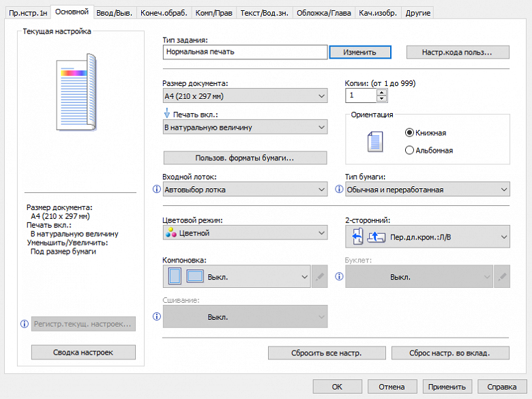The image size is (532, 399).
Task: Click Сбросить все настр. button
Action: tap(327, 353)
